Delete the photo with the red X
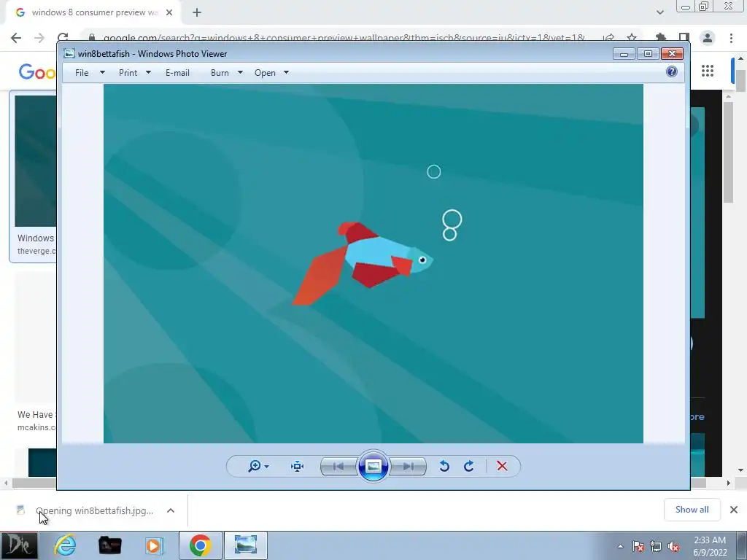Viewport: 747px width, 560px height. pyautogui.click(x=502, y=466)
